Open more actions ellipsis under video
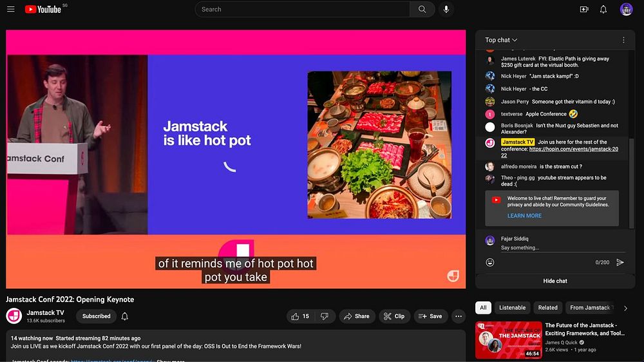The width and height of the screenshot is (644, 362). click(459, 316)
